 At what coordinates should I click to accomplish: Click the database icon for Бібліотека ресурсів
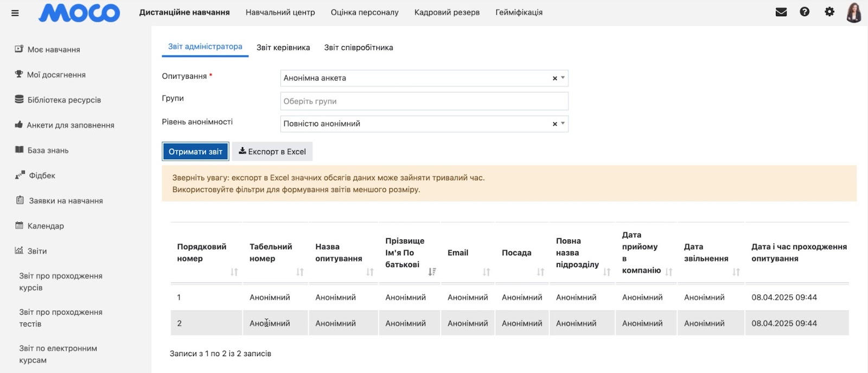[x=19, y=99]
